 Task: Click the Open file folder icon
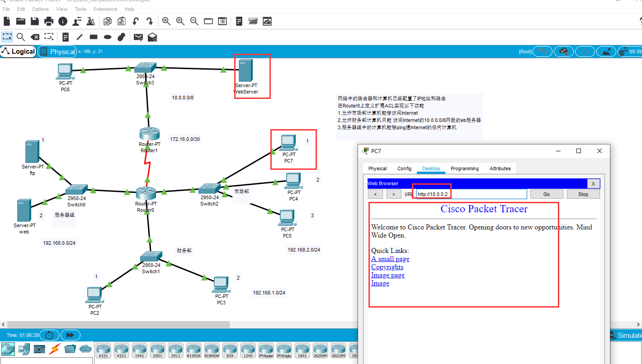[21, 21]
